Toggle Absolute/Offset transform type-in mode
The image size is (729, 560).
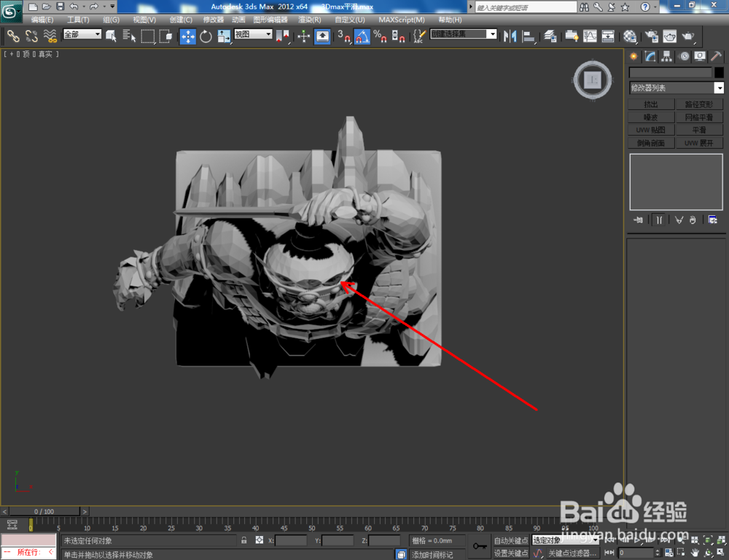coord(260,540)
